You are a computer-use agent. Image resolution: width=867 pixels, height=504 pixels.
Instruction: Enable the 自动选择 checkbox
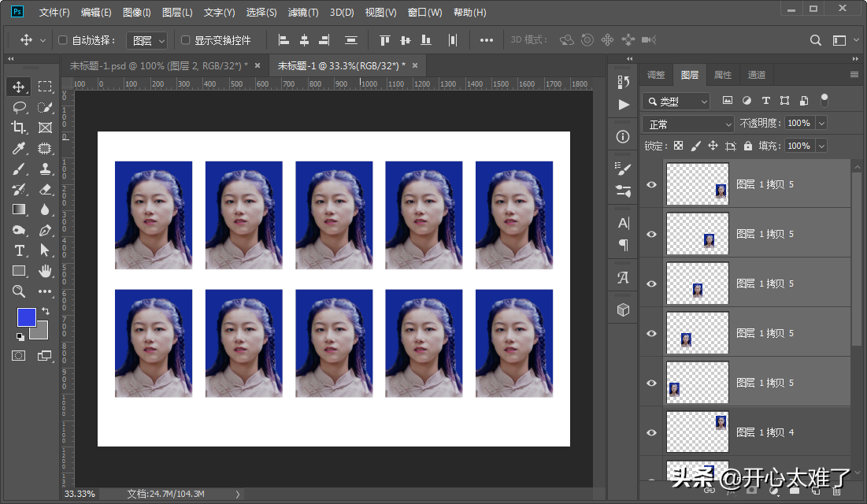(63, 40)
